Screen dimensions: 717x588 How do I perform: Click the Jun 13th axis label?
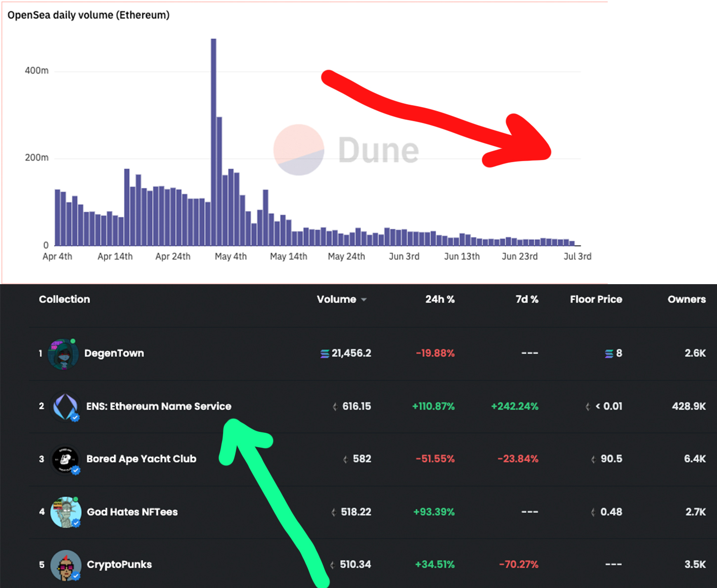click(462, 256)
